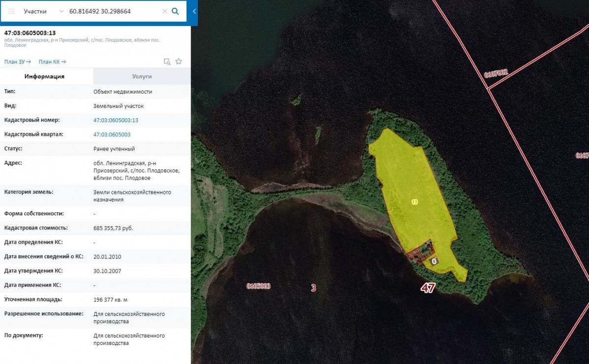Click small parcel 8 on map

(x=434, y=261)
